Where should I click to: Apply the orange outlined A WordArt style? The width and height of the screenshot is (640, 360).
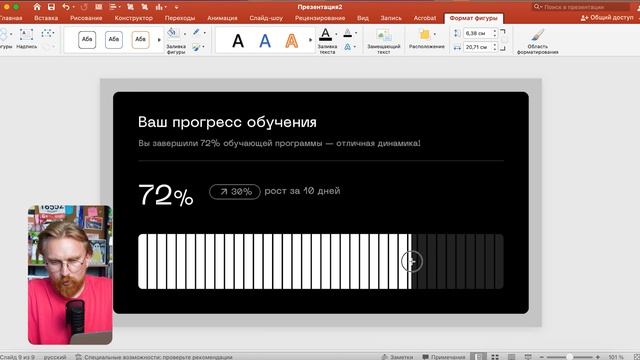click(291, 41)
